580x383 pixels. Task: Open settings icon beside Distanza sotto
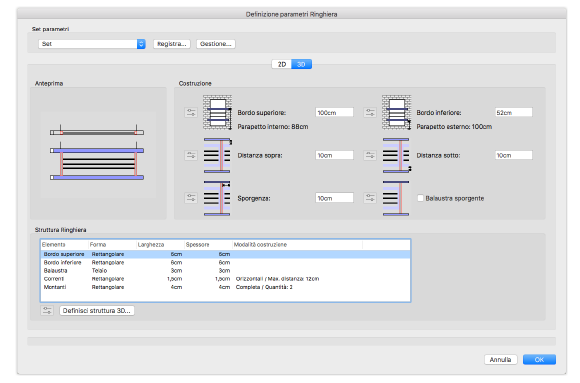pos(370,155)
